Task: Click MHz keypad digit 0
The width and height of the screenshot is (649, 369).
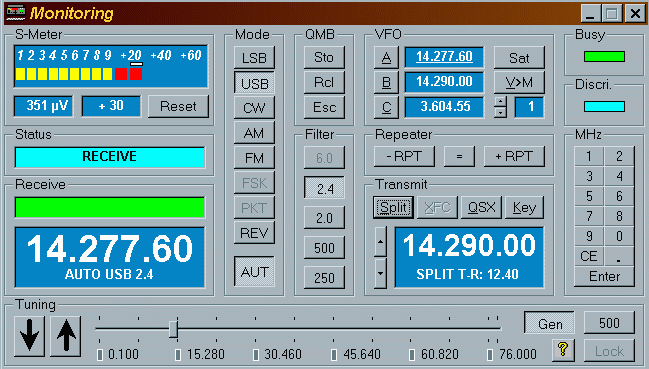Action: point(619,236)
